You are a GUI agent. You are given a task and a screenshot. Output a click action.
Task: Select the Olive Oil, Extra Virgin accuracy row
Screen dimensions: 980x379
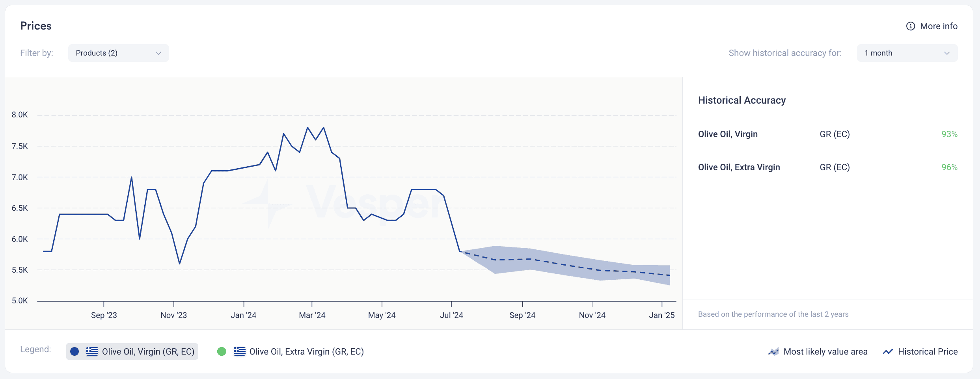[x=828, y=167]
